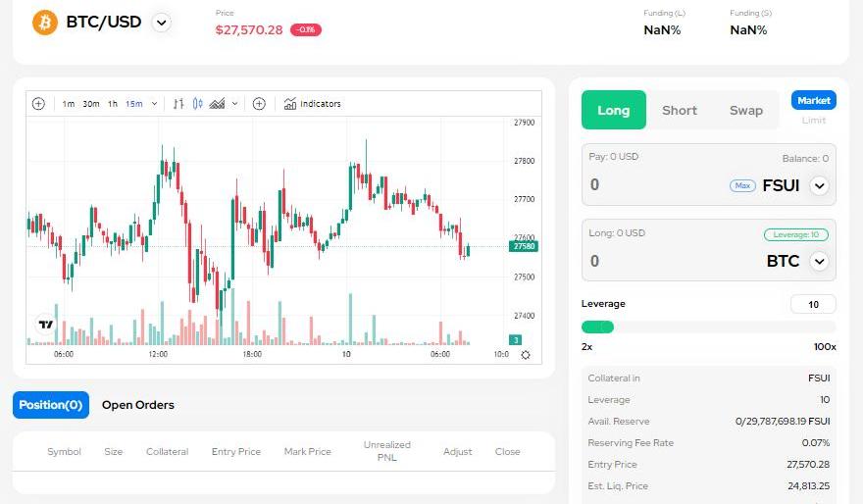Screen dimensions: 863x504
Task: Click the leverage value input field
Action: tap(813, 304)
